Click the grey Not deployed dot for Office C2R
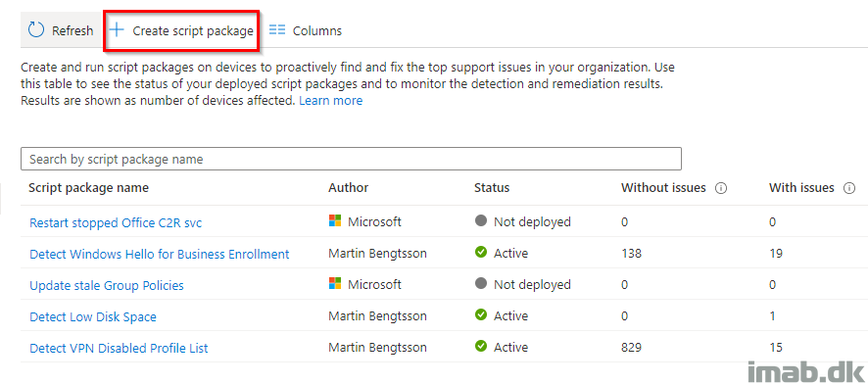This screenshot has height=384, width=868. click(x=481, y=220)
